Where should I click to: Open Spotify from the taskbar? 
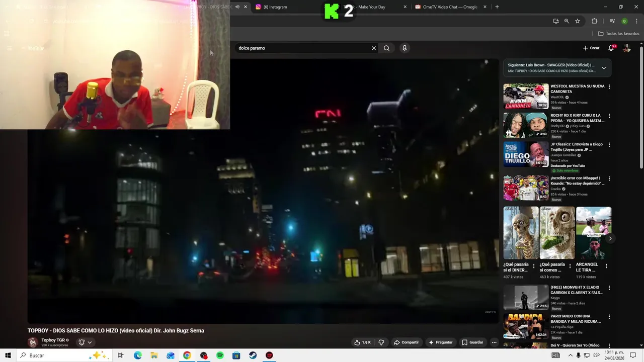tap(220, 355)
